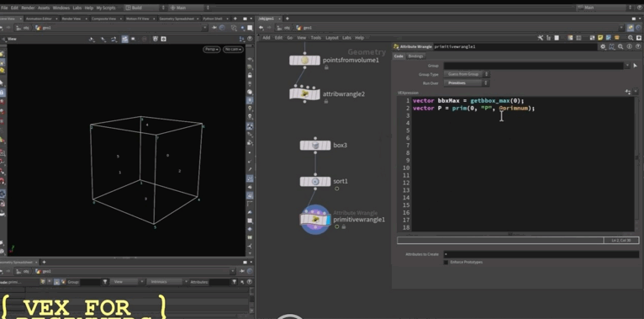Viewport: 644px width, 319px height.
Task: Add a new tab in network pane
Action: coord(287,19)
